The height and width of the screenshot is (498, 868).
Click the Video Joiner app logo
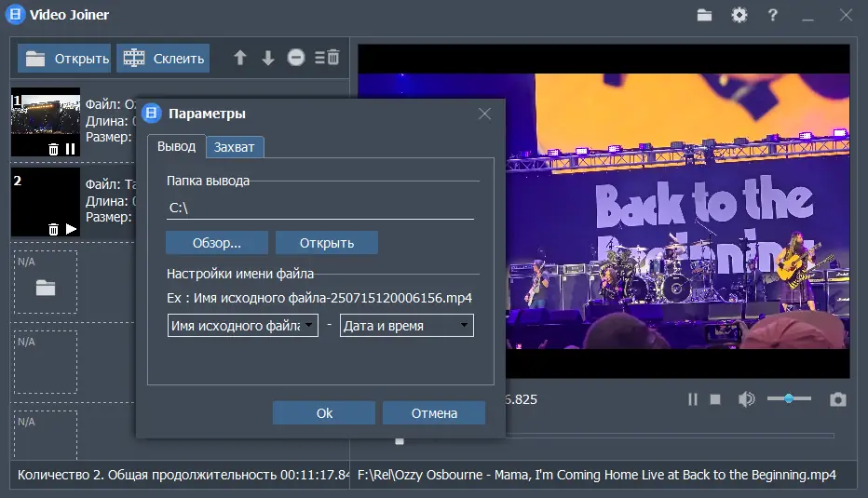[x=16, y=14]
